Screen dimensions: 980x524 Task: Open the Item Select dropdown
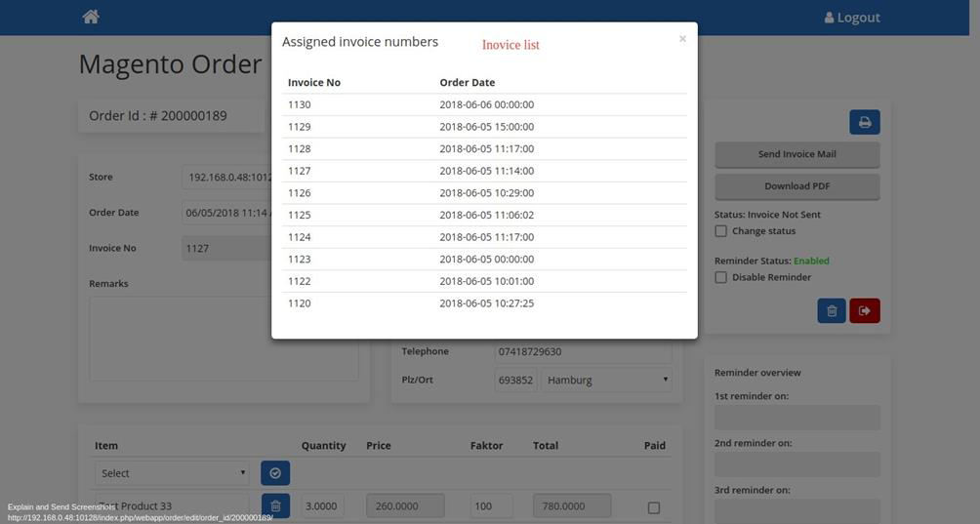(x=172, y=473)
